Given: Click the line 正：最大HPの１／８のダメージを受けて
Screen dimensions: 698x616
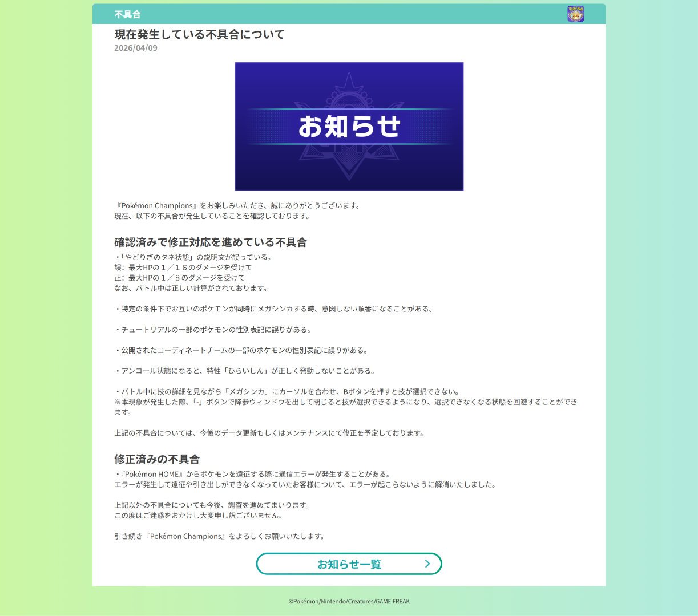Looking at the screenshot, I should click(x=180, y=278).
